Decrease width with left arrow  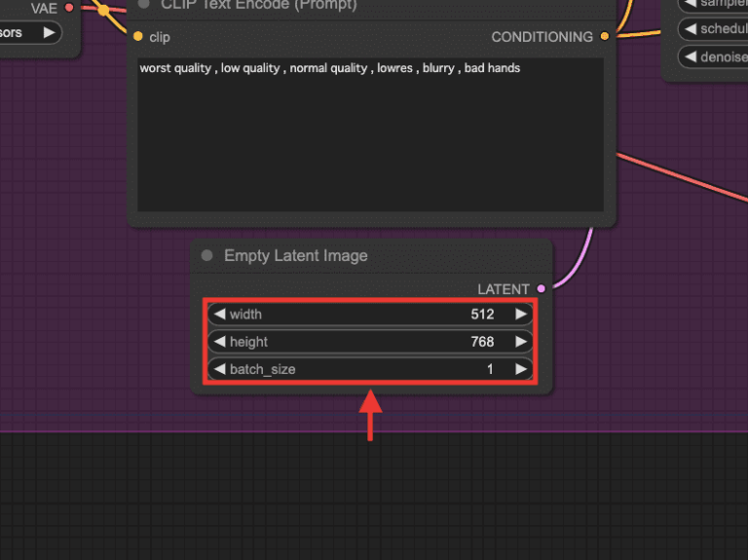(x=219, y=314)
